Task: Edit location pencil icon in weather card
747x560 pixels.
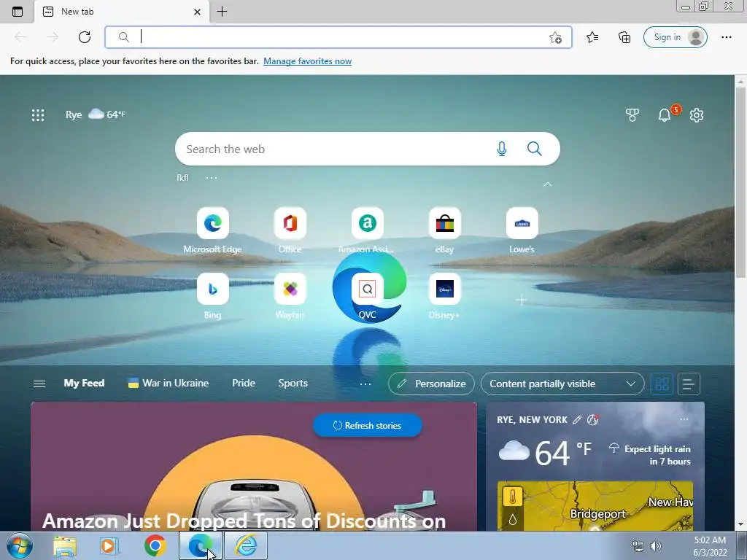Action: click(x=577, y=419)
